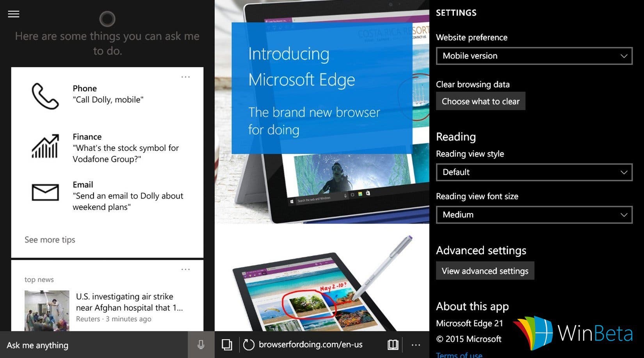Click the Ask me anything search box
Image resolution: width=644 pixels, height=358 pixels.
(94, 345)
